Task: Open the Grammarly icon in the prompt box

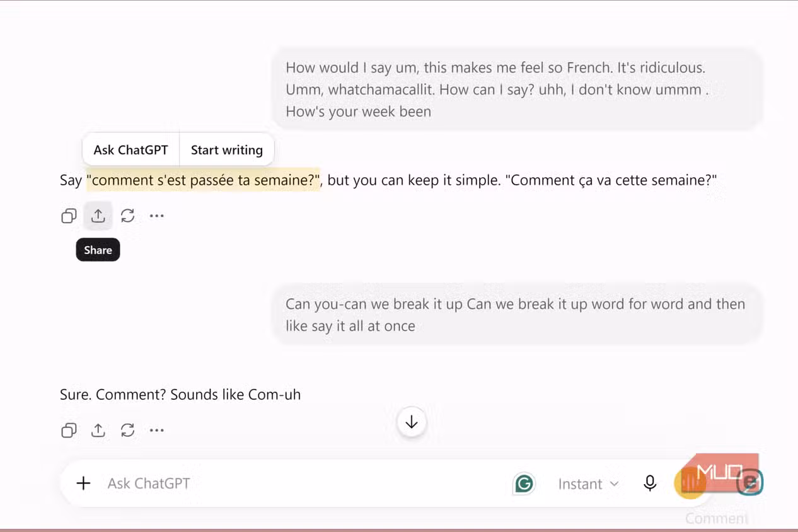Action: pyautogui.click(x=524, y=483)
